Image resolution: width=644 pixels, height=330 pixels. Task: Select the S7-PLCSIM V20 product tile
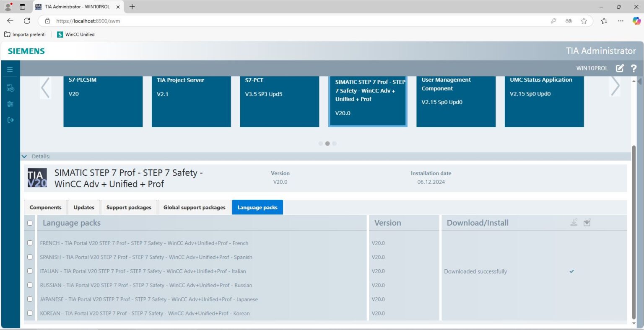[103, 101]
